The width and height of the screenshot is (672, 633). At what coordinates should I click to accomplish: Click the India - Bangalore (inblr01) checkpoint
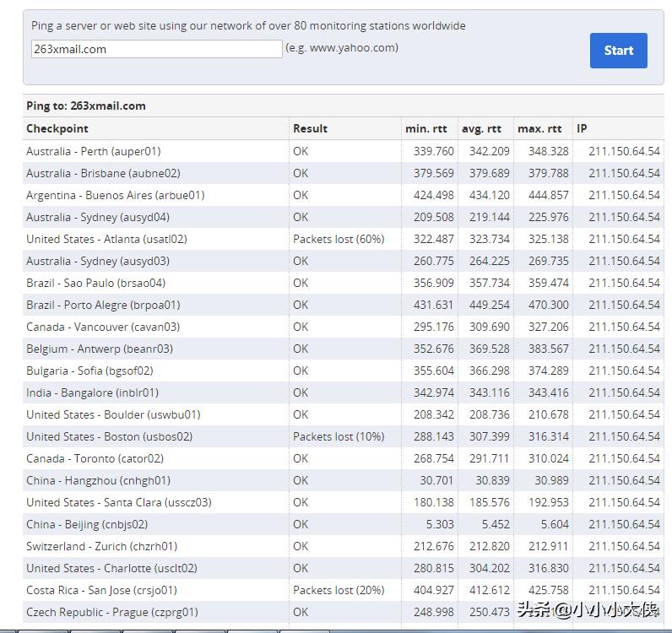[92, 392]
